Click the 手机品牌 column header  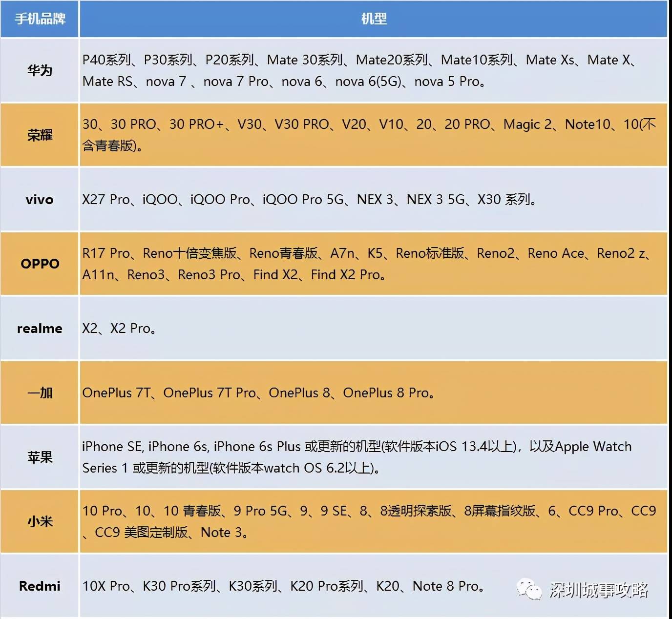click(x=40, y=19)
